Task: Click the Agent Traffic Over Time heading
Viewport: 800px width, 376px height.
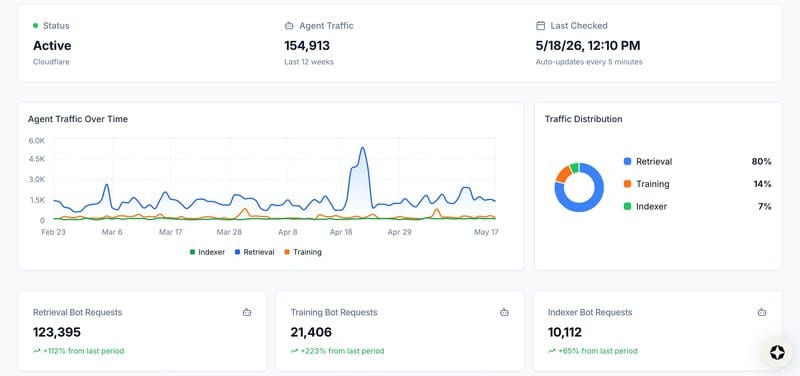Action: click(78, 119)
